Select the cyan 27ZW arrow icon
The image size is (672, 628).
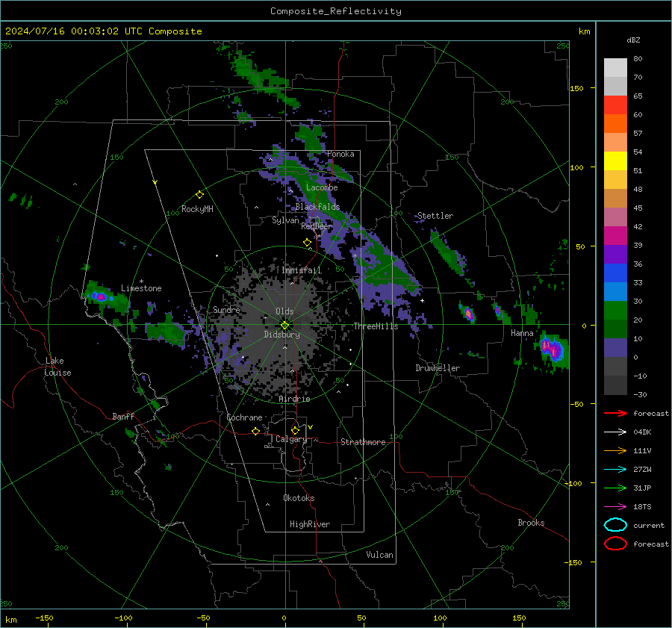[x=615, y=470]
